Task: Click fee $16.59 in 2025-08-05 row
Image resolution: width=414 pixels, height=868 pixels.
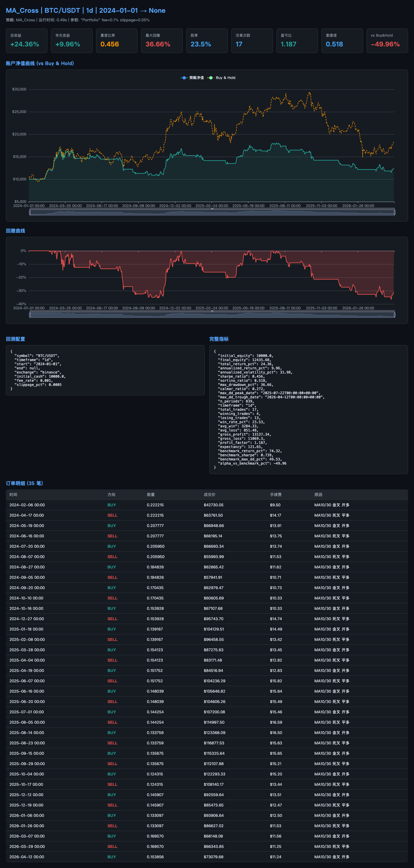Action: (x=276, y=722)
